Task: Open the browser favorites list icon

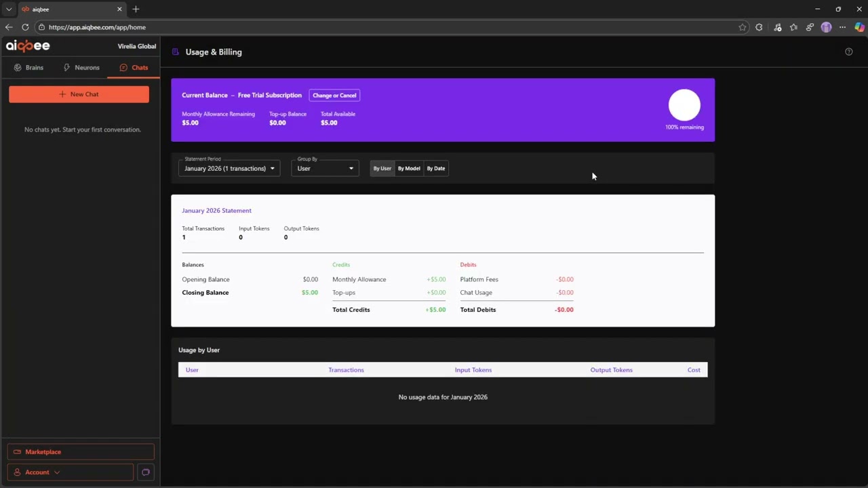Action: 794,27
